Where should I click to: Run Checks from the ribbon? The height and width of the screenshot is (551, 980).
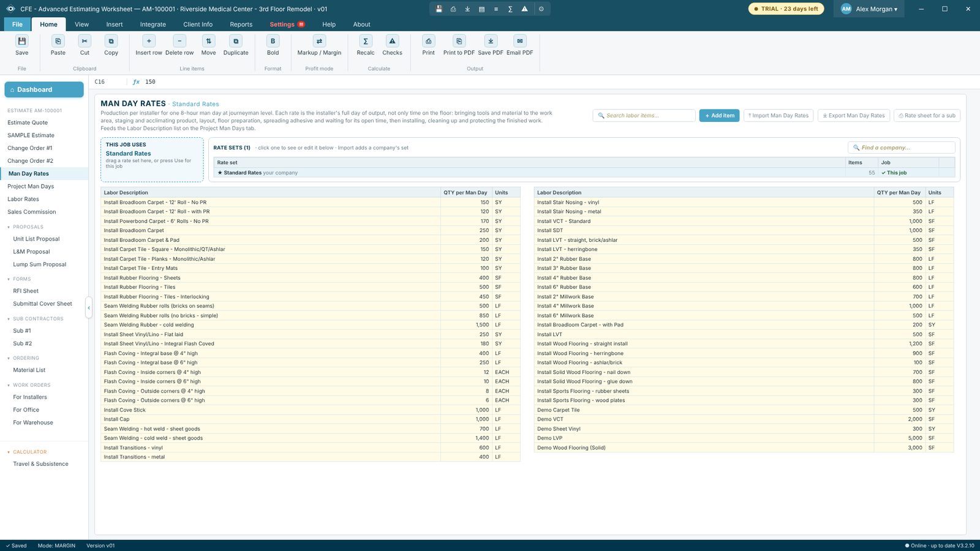(x=393, y=41)
